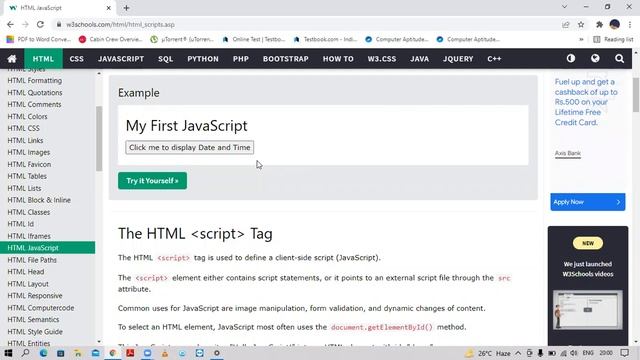Open HTML Links in sidebar
The image size is (640, 360).
tap(25, 140)
